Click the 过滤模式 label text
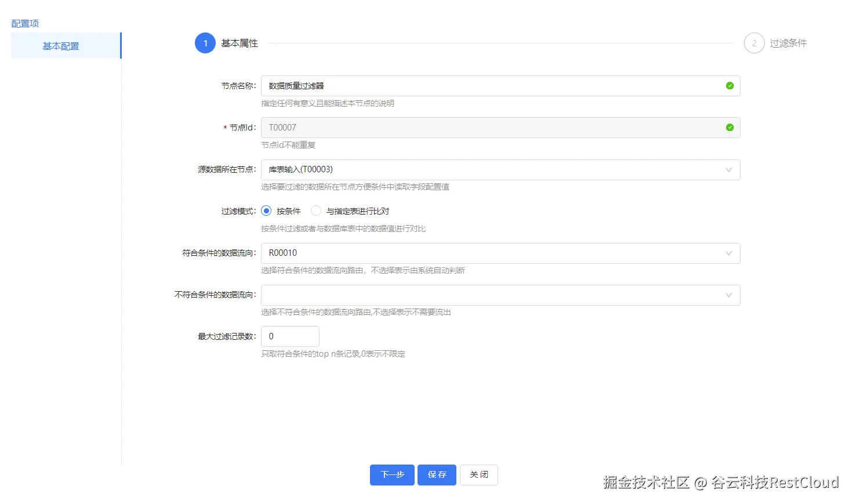Screen dimensions: 853x504 (238, 211)
